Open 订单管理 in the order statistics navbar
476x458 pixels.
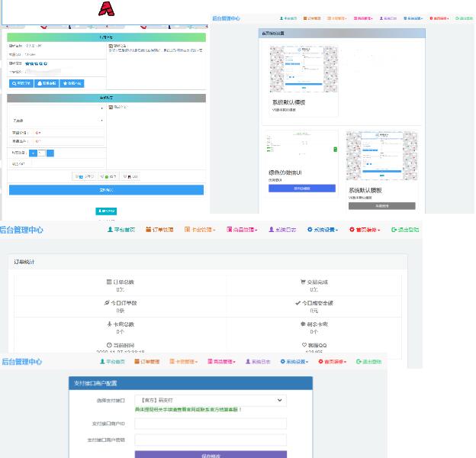(159, 229)
